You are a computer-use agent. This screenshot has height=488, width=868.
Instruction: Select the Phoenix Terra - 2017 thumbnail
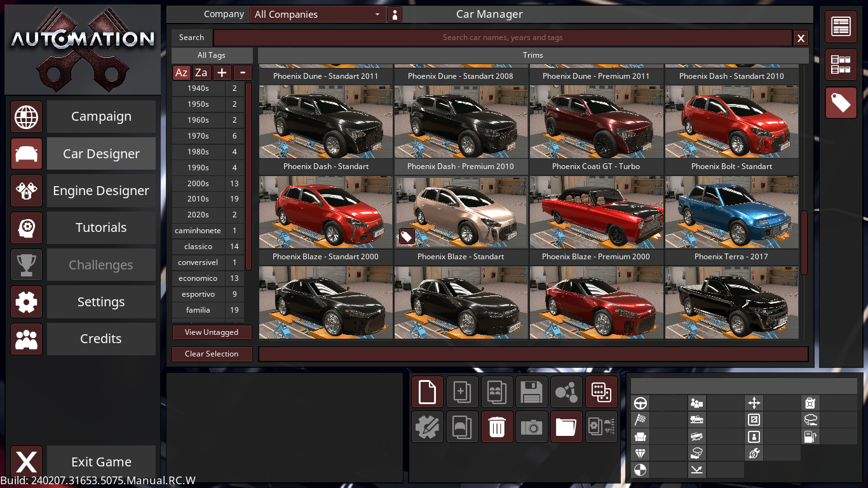tap(732, 302)
